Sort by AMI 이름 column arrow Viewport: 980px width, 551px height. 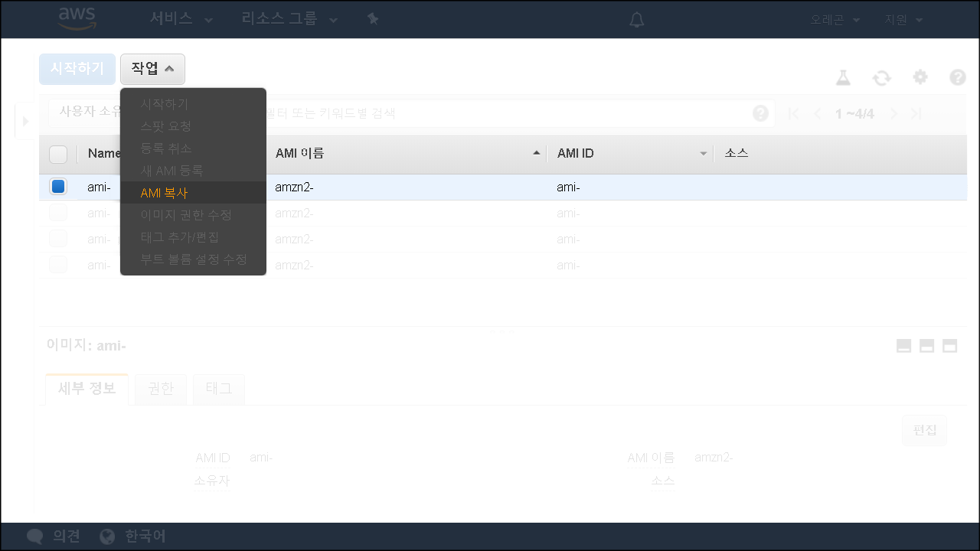pyautogui.click(x=537, y=154)
